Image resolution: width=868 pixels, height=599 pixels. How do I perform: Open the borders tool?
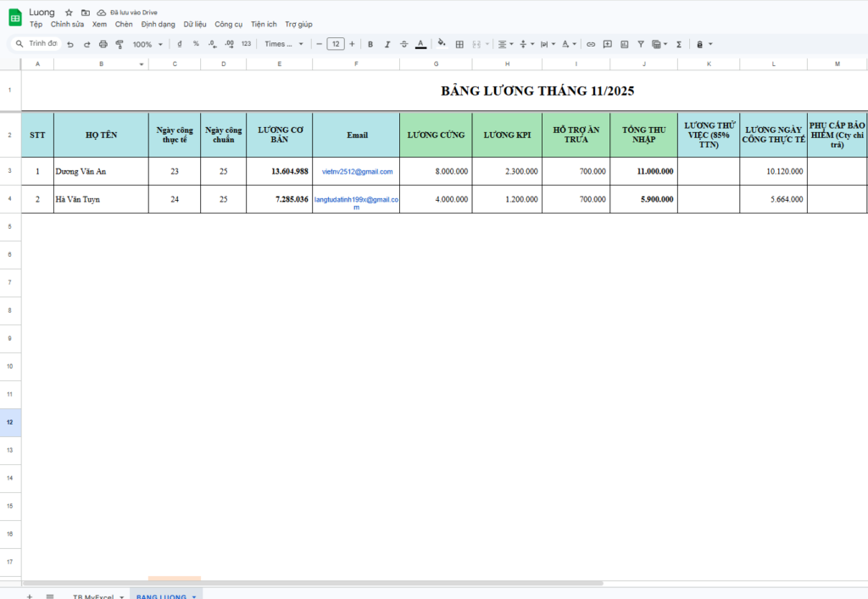click(459, 44)
